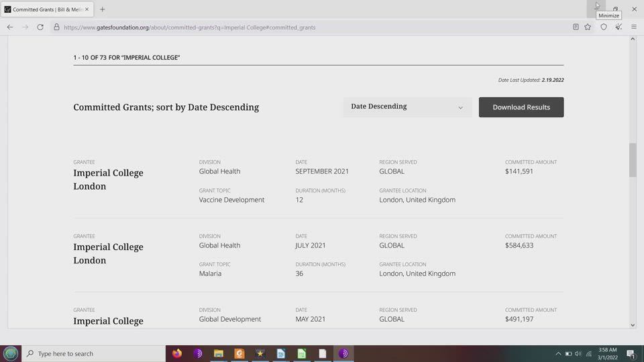Click the page scrollbar down arrow

point(633,325)
